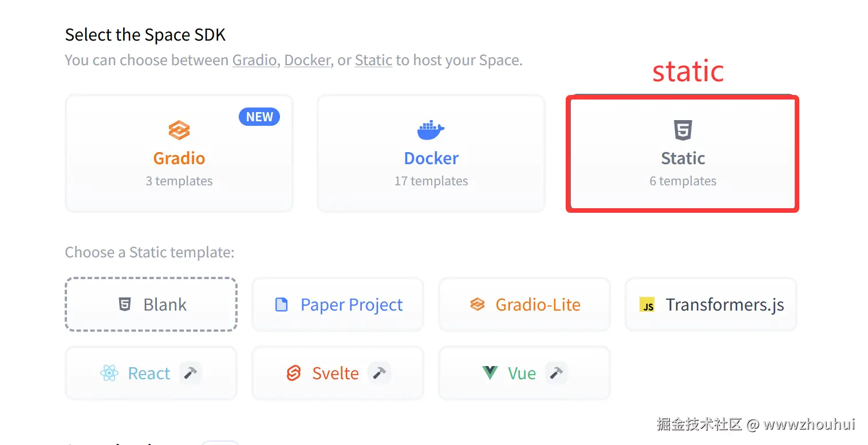Click the HTML5 icon beside Blank
The image size is (868, 445).
125,304
